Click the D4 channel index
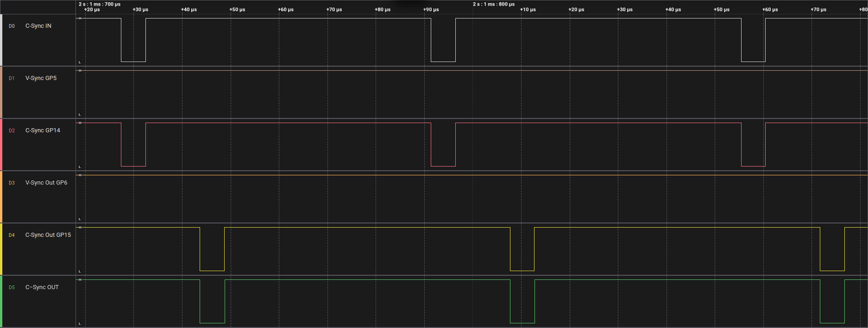 [12, 235]
